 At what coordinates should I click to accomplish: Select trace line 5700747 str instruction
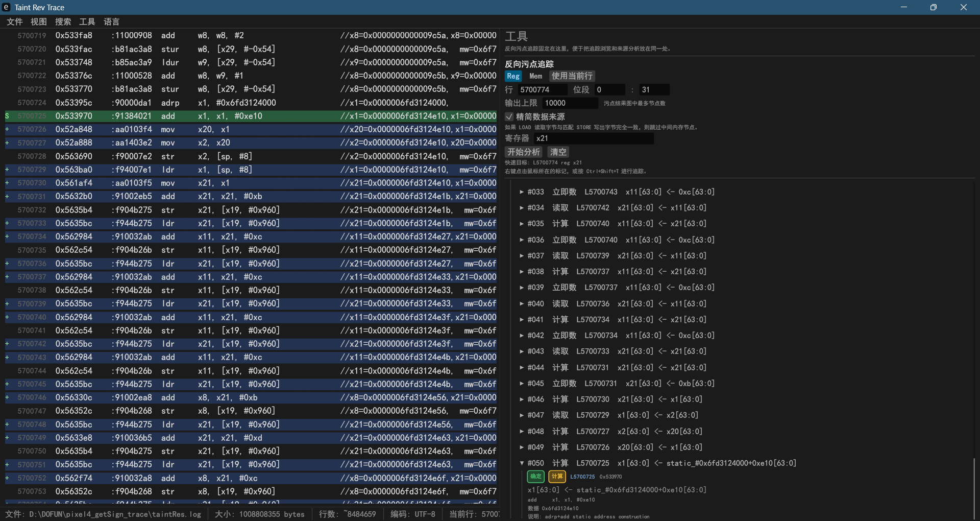click(x=251, y=411)
